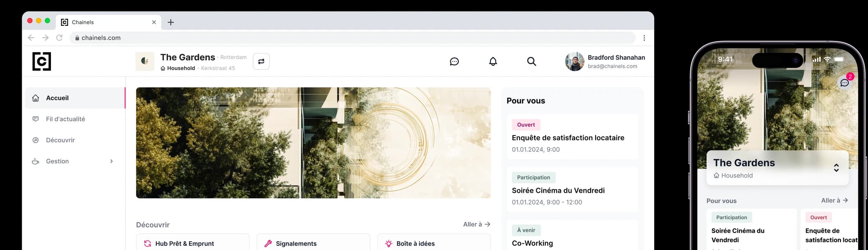
Task: Open a new browser tab with plus
Action: pos(170,22)
